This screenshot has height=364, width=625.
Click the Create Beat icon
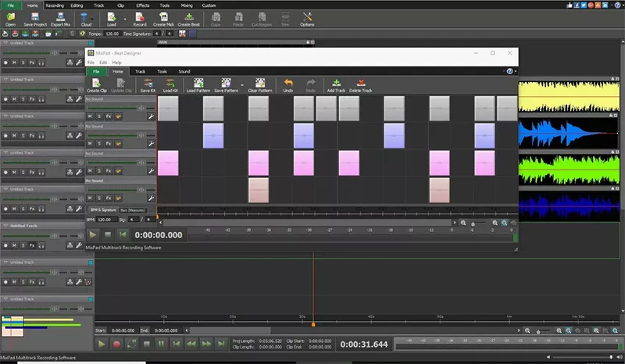189,19
